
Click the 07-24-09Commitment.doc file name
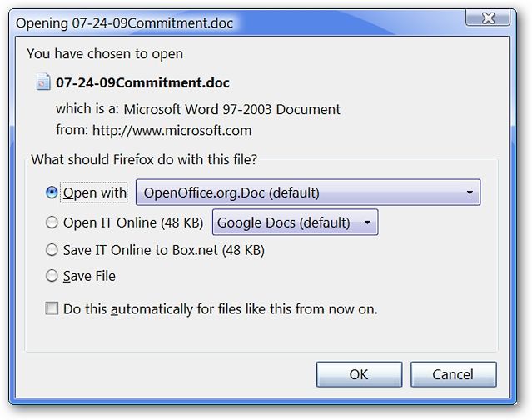click(142, 82)
